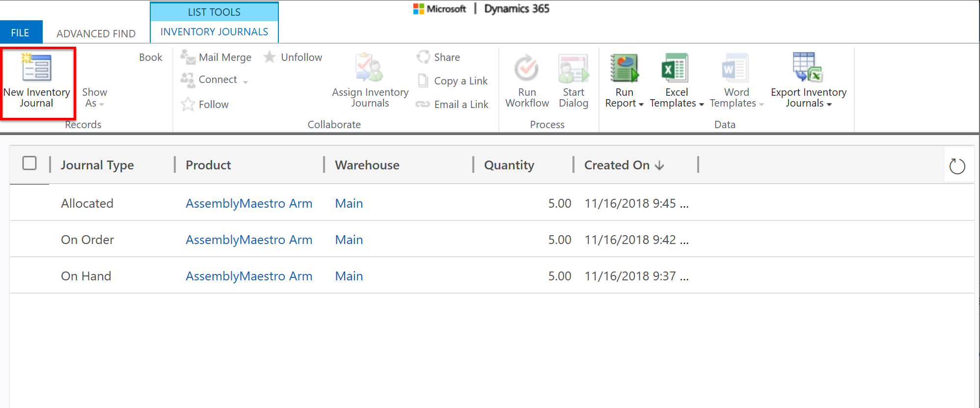Click the Email a Link button

click(x=452, y=104)
